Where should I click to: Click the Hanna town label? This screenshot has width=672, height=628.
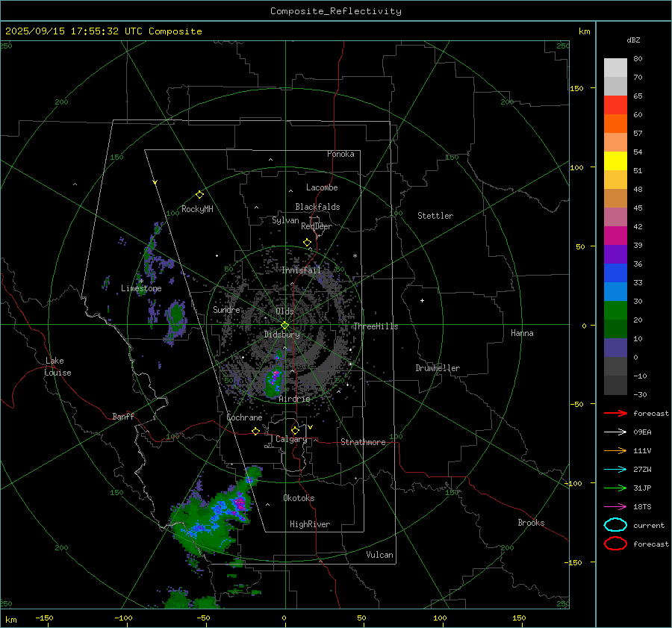click(x=522, y=333)
